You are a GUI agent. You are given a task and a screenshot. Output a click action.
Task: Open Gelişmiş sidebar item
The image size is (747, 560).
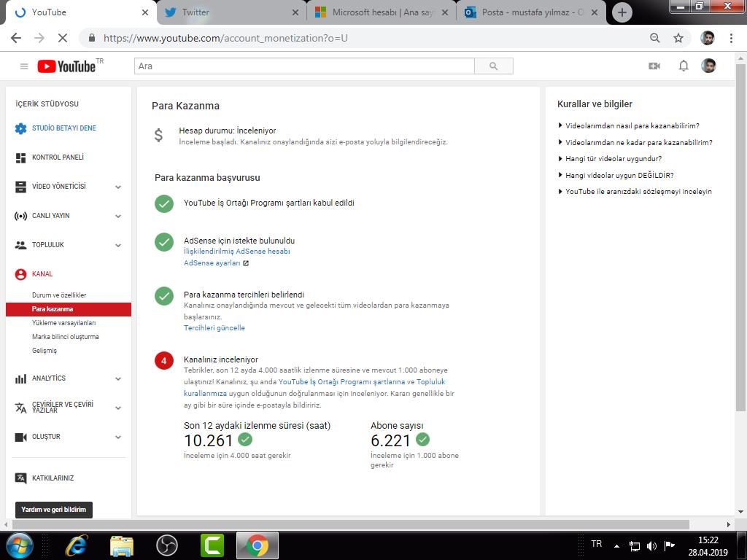pyautogui.click(x=44, y=351)
